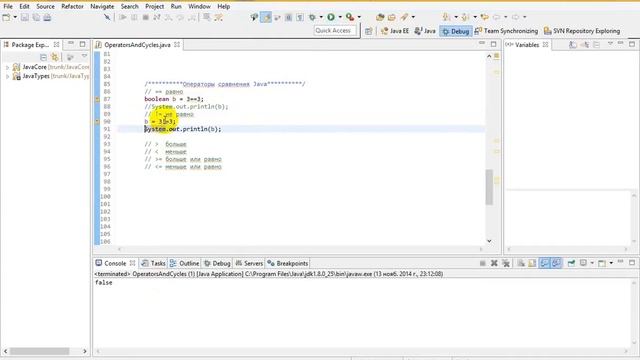Toggle Block Selection Mode icon
This screenshot has height=360, width=640.
coord(289,17)
